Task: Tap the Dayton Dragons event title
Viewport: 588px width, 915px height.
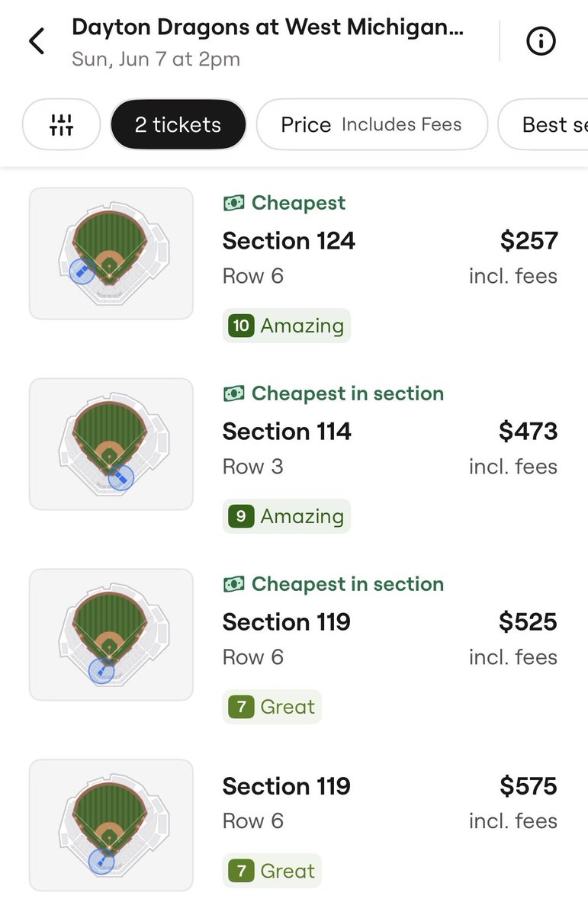Action: 267,27
